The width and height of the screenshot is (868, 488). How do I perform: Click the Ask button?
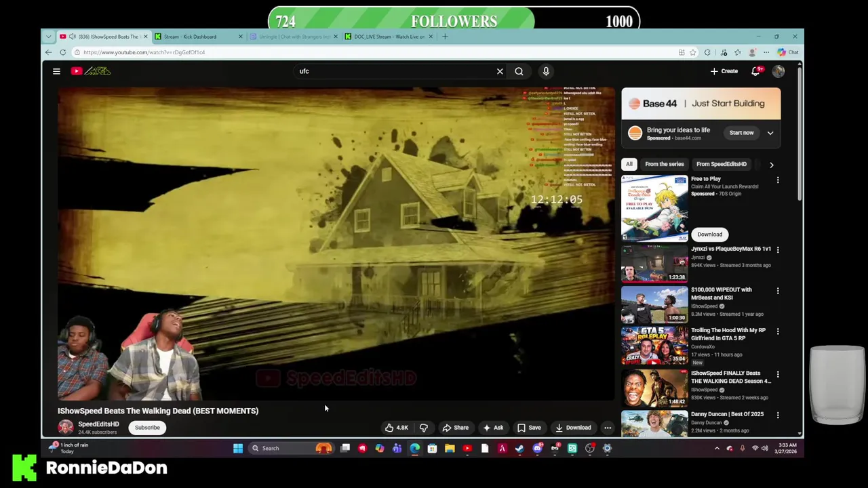(x=494, y=428)
